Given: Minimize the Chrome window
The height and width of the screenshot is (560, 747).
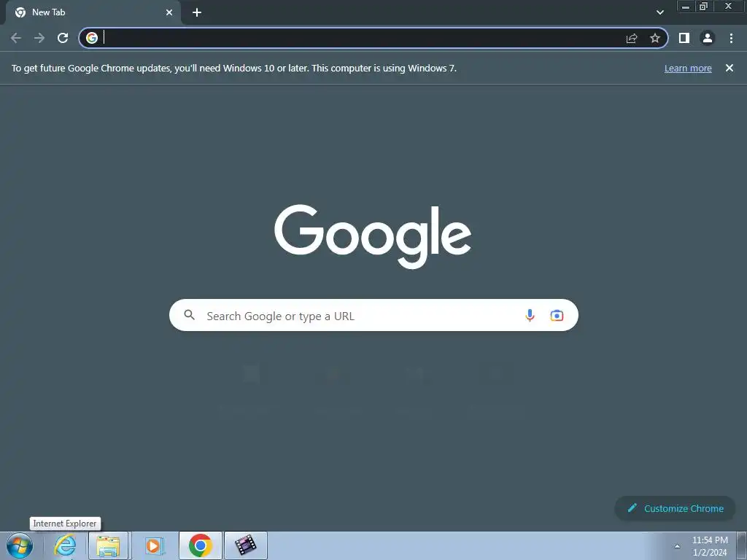Looking at the screenshot, I should [x=686, y=7].
